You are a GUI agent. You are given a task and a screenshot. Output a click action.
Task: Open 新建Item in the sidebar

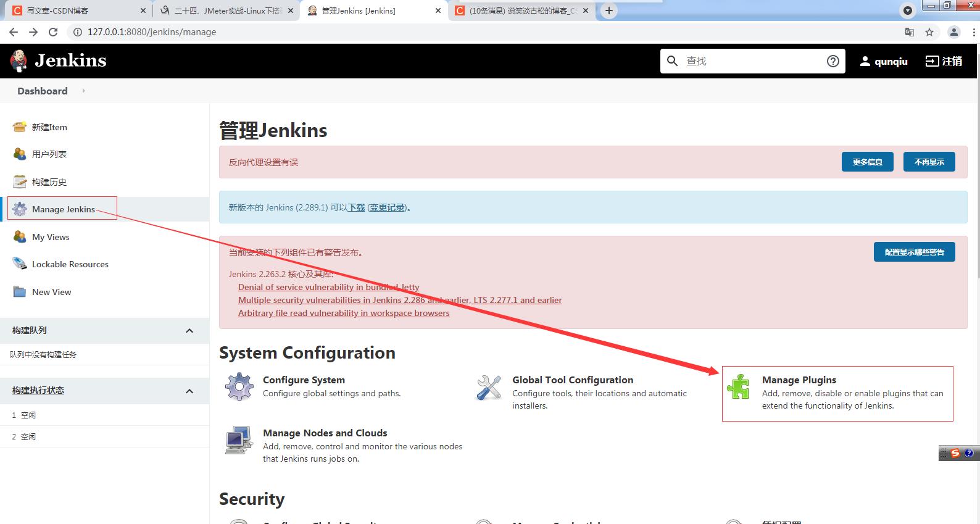tap(49, 127)
